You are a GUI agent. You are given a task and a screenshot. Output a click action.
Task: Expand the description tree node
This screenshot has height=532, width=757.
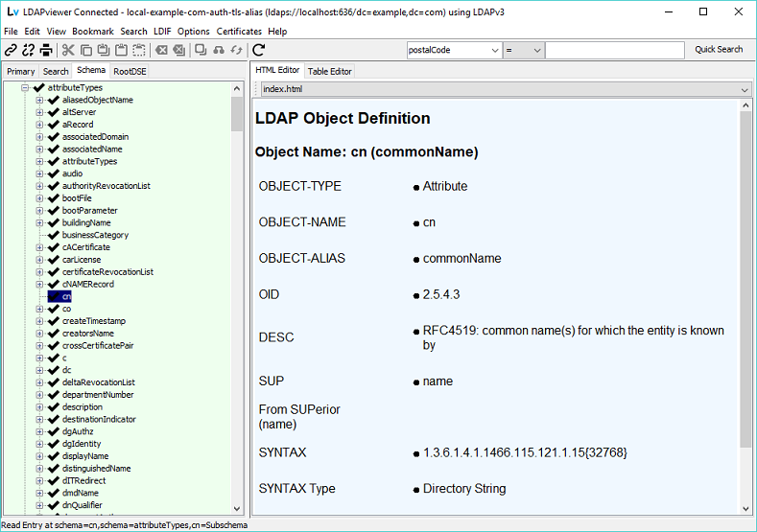tap(39, 406)
